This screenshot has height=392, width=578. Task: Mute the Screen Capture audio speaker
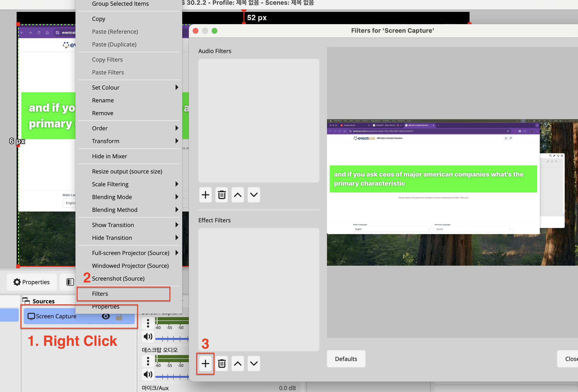pyautogui.click(x=148, y=337)
